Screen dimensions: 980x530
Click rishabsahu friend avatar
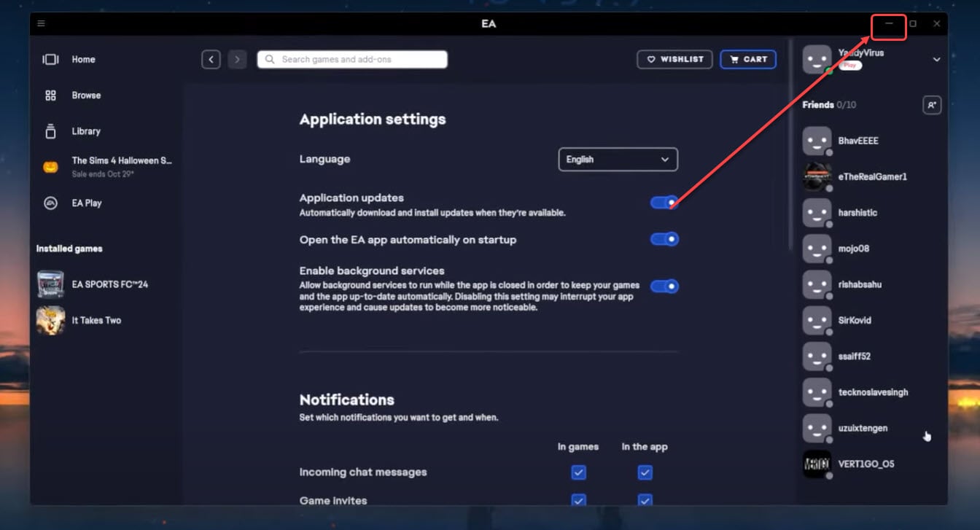tap(817, 284)
